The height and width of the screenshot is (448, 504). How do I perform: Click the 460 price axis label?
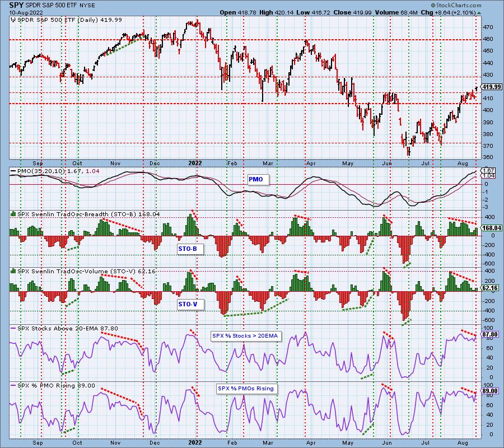[488, 39]
